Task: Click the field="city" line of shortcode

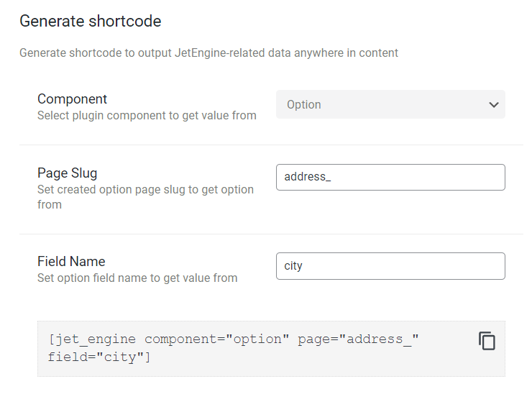Action: [99, 357]
